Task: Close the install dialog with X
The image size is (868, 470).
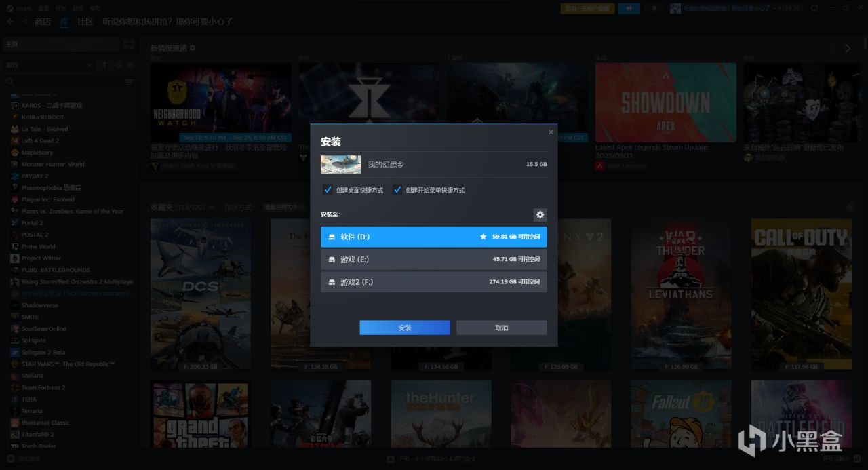Action: click(551, 132)
